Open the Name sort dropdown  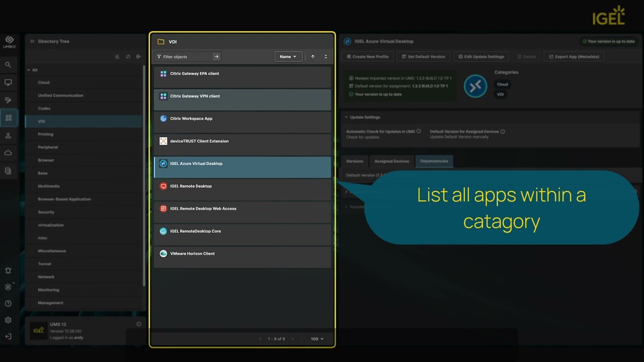(288, 57)
